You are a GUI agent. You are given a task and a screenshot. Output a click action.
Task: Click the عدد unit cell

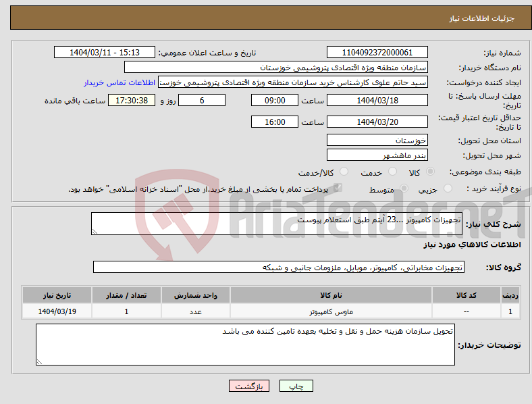coord(196,311)
